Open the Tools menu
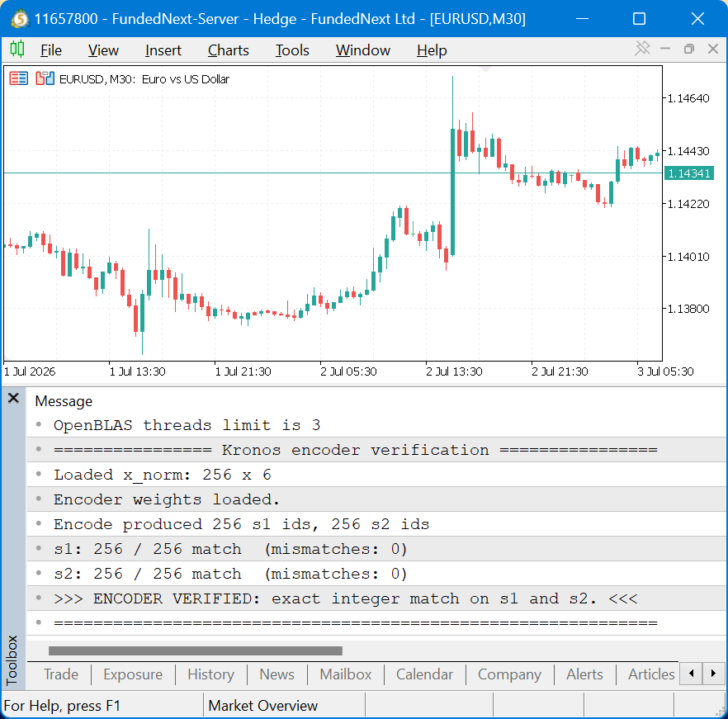This screenshot has width=728, height=719. point(292,50)
